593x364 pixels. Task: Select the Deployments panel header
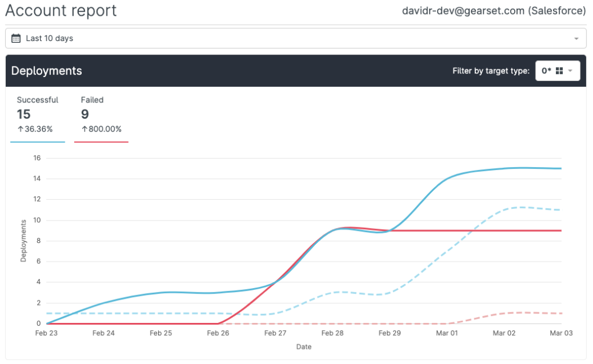[x=46, y=71]
